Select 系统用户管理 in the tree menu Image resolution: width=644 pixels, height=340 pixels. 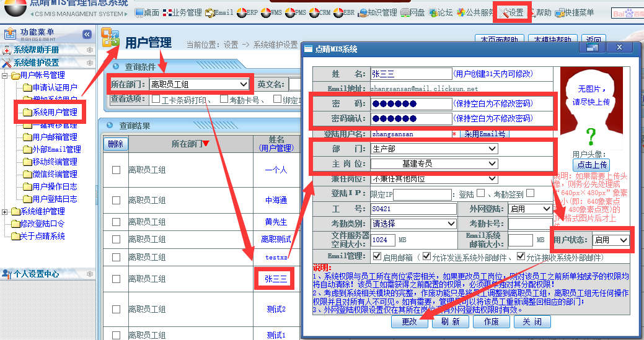tap(54, 112)
